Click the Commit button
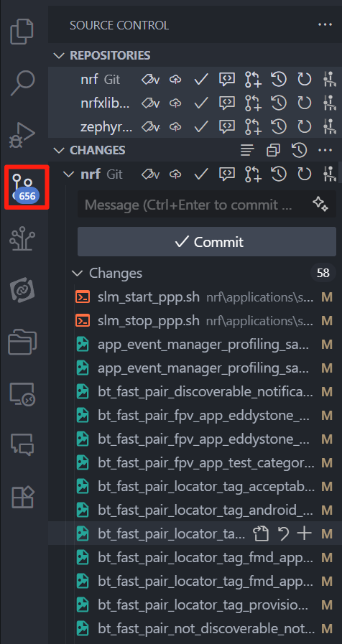This screenshot has width=342, height=644. click(207, 241)
